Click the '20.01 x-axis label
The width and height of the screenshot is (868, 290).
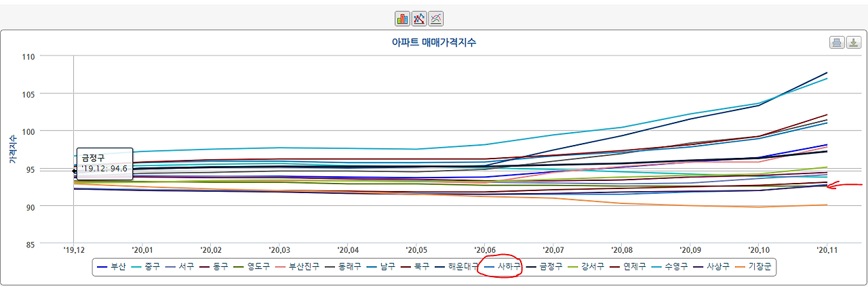click(x=142, y=249)
